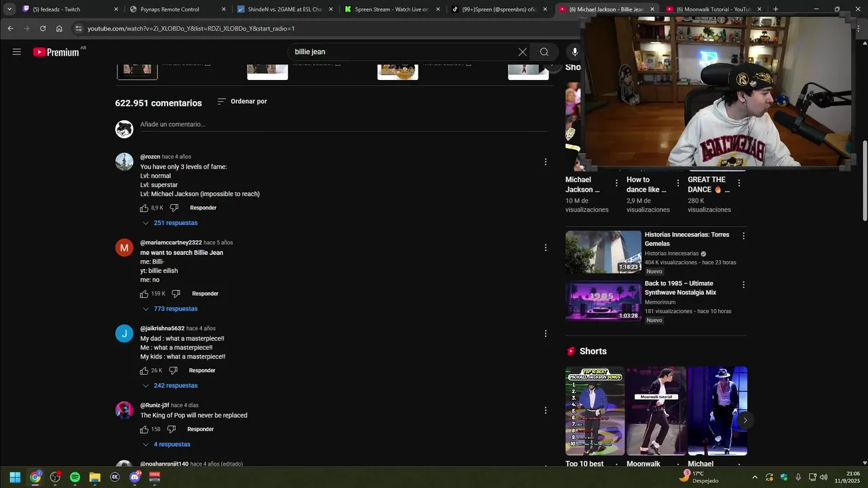Open @mariamccartney2322 channel link
The height and width of the screenshot is (488, 868).
coord(171,243)
